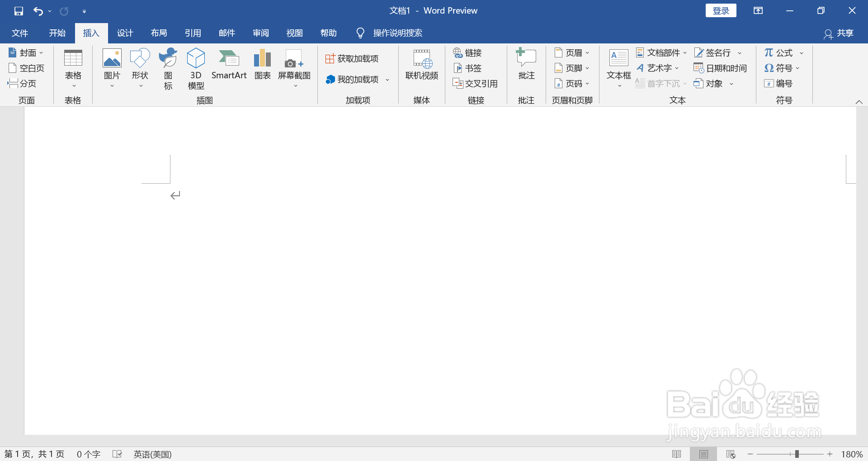
Task: Insert a page break (分页)
Action: click(22, 84)
